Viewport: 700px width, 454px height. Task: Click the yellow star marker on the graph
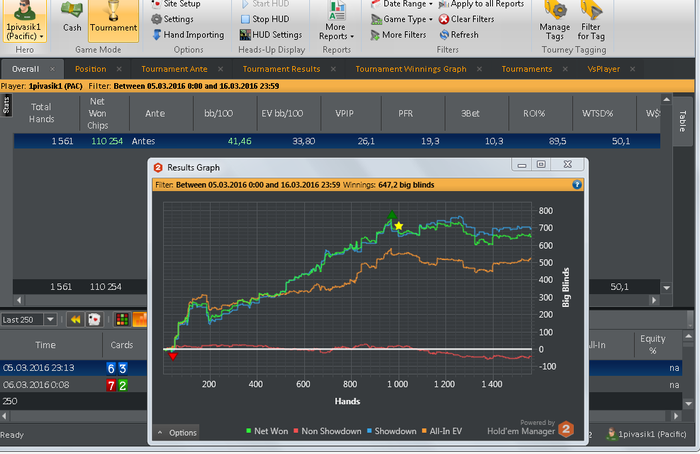pyautogui.click(x=399, y=226)
